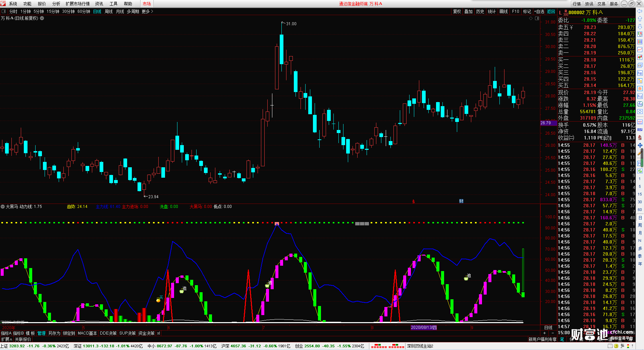Open the multi-color grid list sidebar icon
The image size is (644, 350).
click(x=640, y=42)
